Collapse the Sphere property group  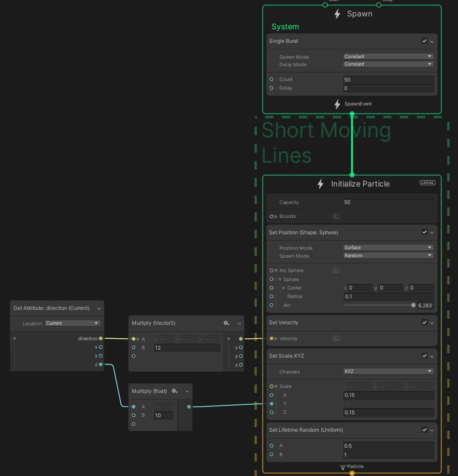tap(280, 279)
